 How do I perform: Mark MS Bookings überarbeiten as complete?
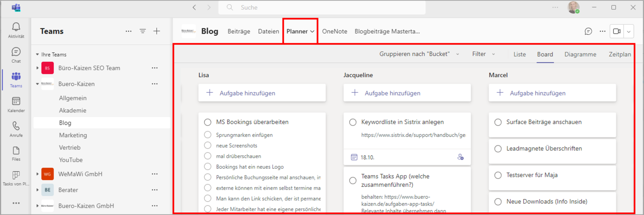208,122
